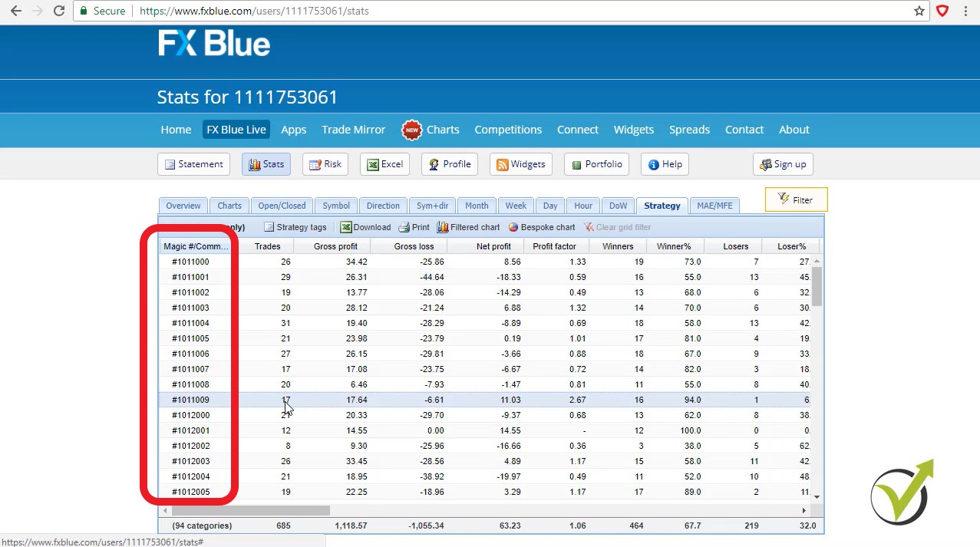The height and width of the screenshot is (547, 980).
Task: Open the Help page
Action: point(665,163)
